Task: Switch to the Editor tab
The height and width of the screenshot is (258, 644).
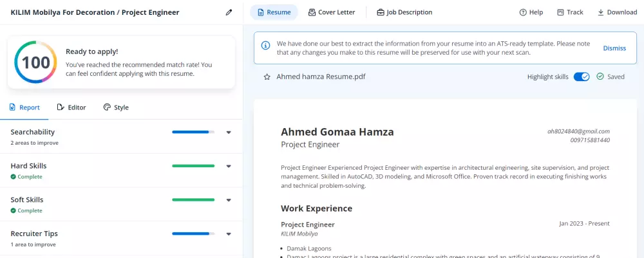Action: point(71,107)
